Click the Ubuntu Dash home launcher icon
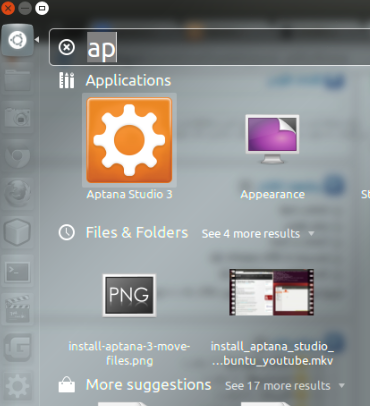The width and height of the screenshot is (370, 406). pyautogui.click(x=17, y=40)
